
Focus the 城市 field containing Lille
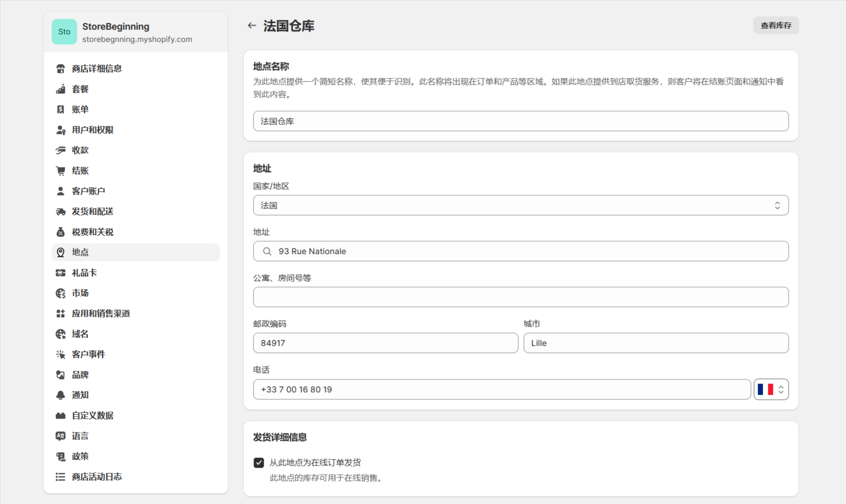(x=656, y=343)
